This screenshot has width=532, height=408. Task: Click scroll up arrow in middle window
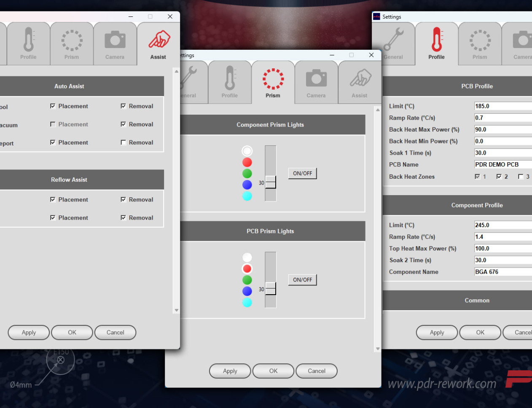point(378,110)
